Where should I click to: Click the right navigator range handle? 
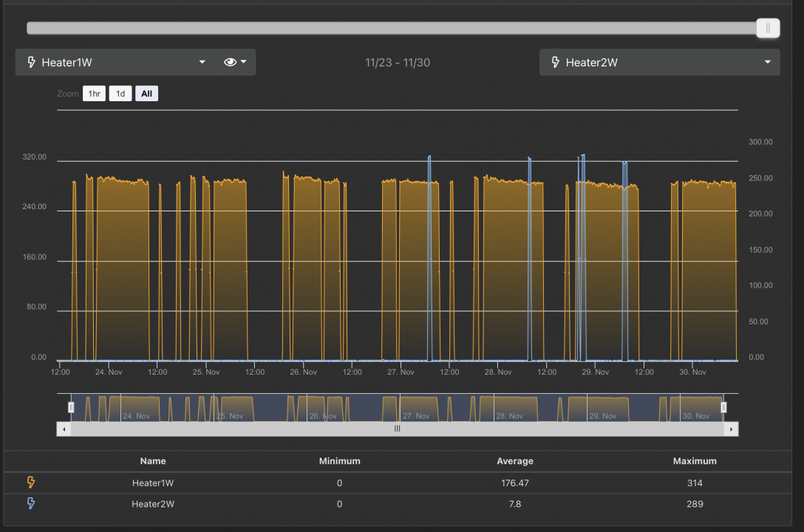point(723,407)
